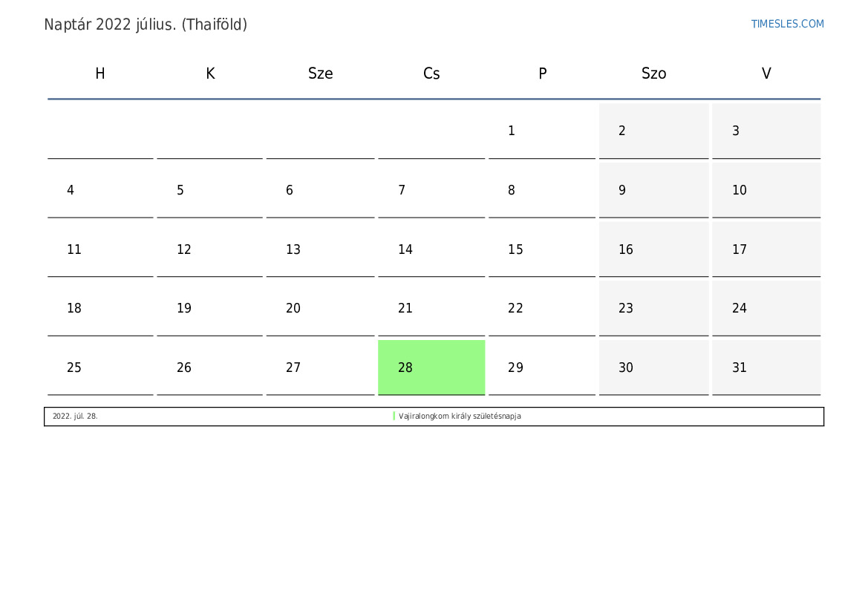868x614 pixels.
Task: Select day 13 on the calendar
Action: pos(320,249)
